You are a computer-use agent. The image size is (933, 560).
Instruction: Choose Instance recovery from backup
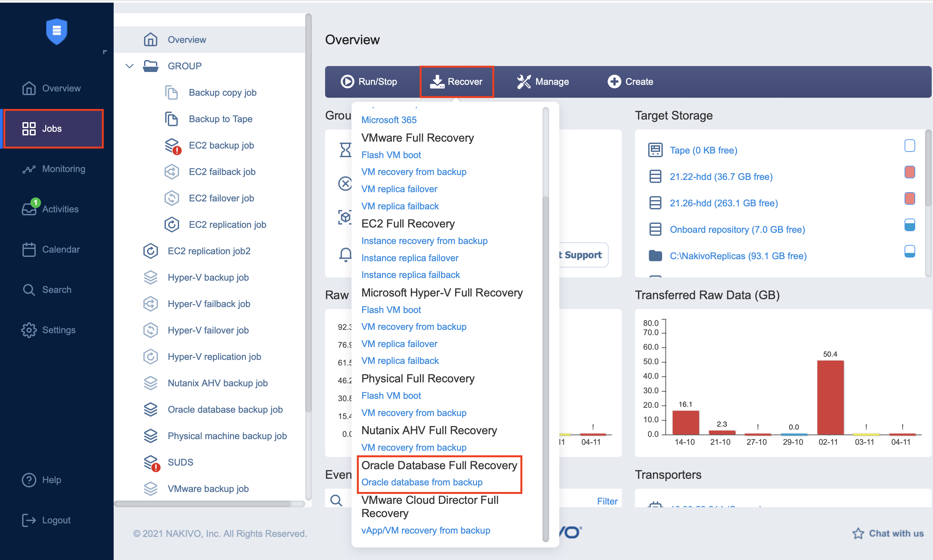424,241
